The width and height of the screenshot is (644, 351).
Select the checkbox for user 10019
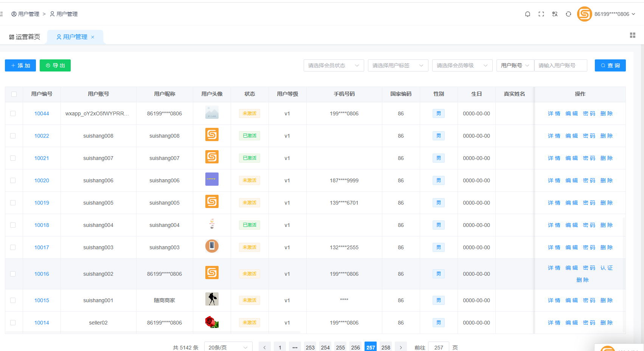click(13, 203)
